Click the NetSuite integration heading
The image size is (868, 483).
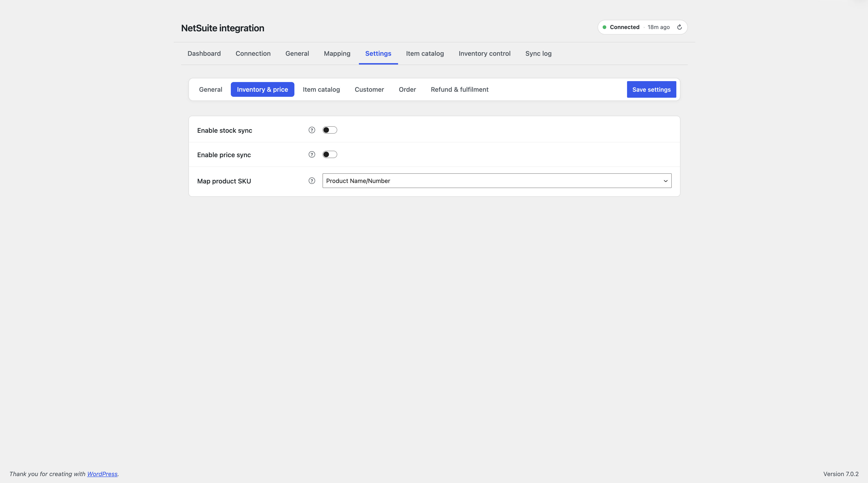click(x=223, y=28)
